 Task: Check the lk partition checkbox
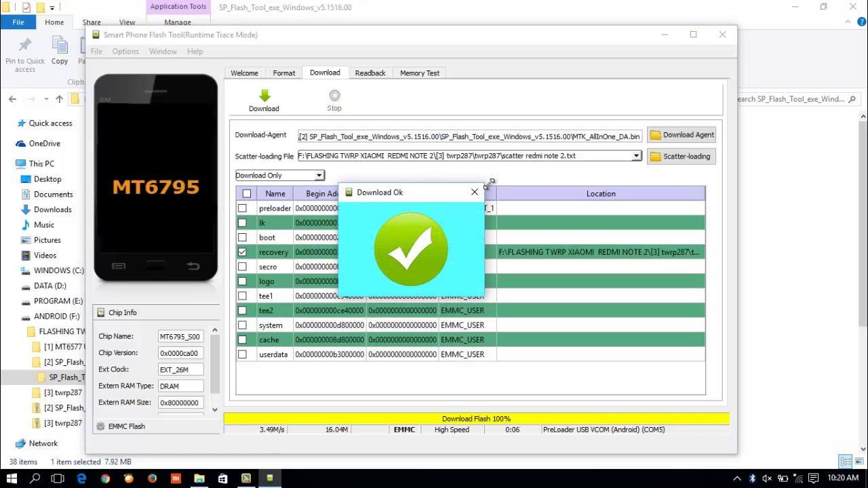pos(242,223)
